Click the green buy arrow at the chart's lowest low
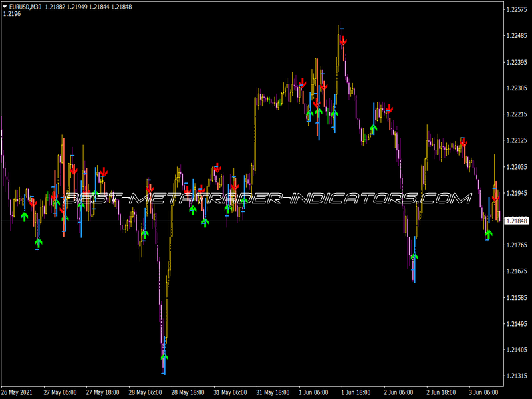This screenshot has height=399, width=532. 164,358
